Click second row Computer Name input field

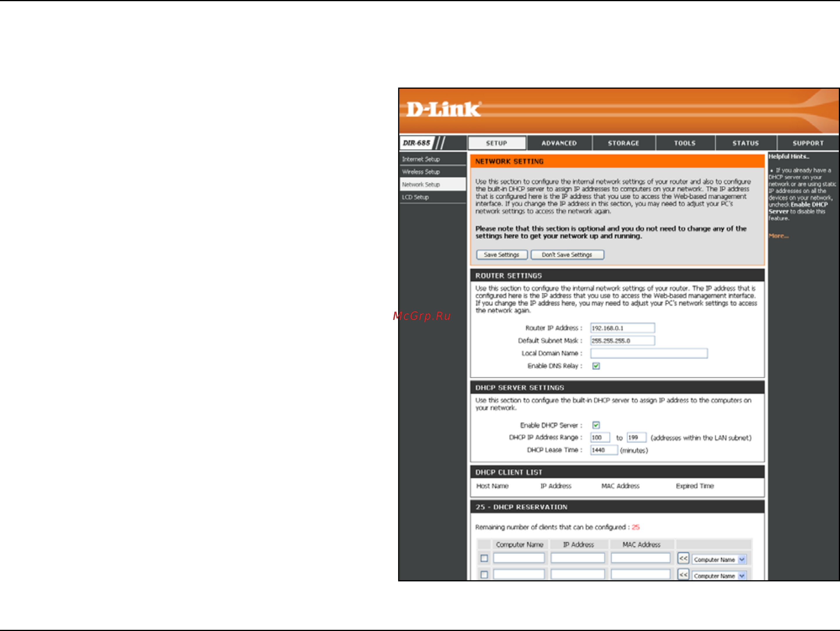pyautogui.click(x=519, y=574)
